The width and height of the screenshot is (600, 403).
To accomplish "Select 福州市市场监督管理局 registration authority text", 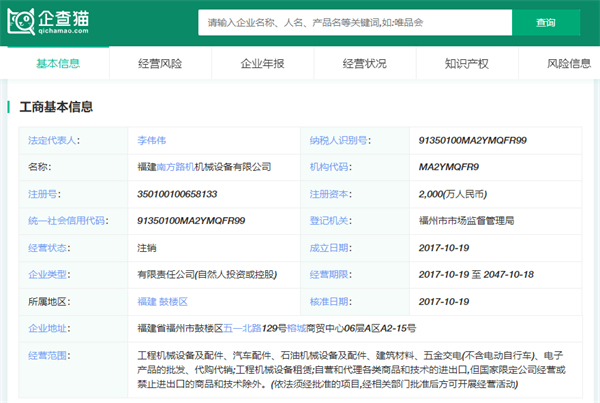I will 466,221.
